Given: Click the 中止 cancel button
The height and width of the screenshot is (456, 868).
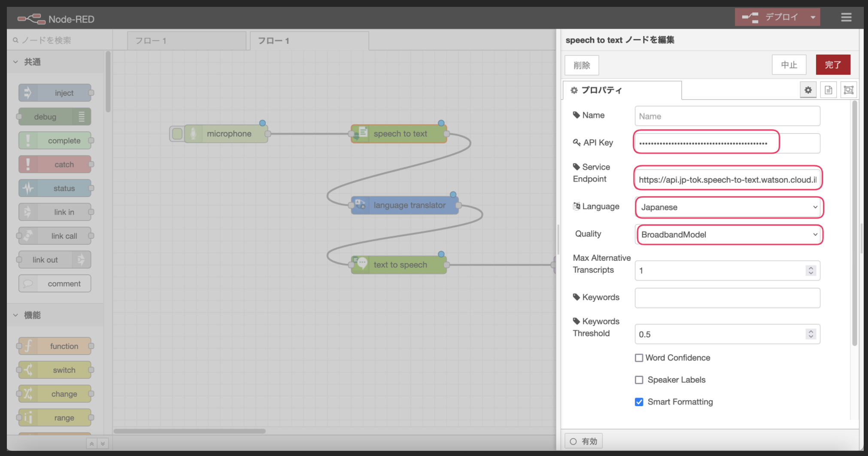Looking at the screenshot, I should pos(789,65).
